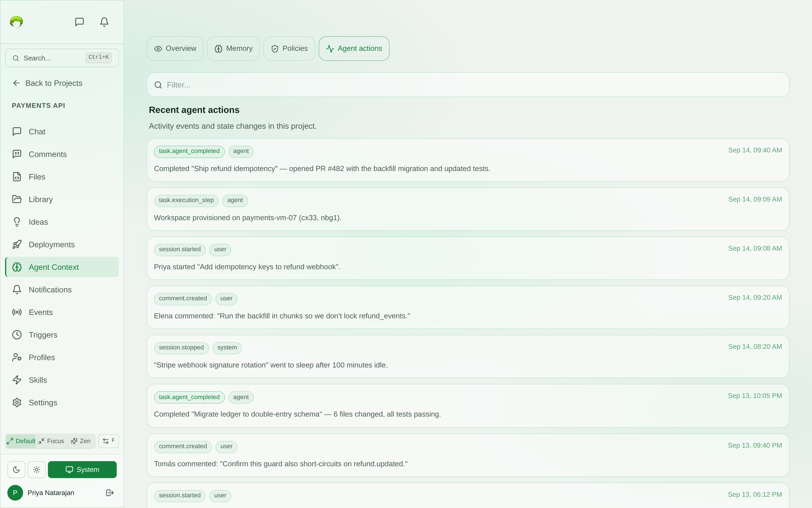Click the Profiles user-gear icon
The image size is (812, 508).
tap(17, 357)
